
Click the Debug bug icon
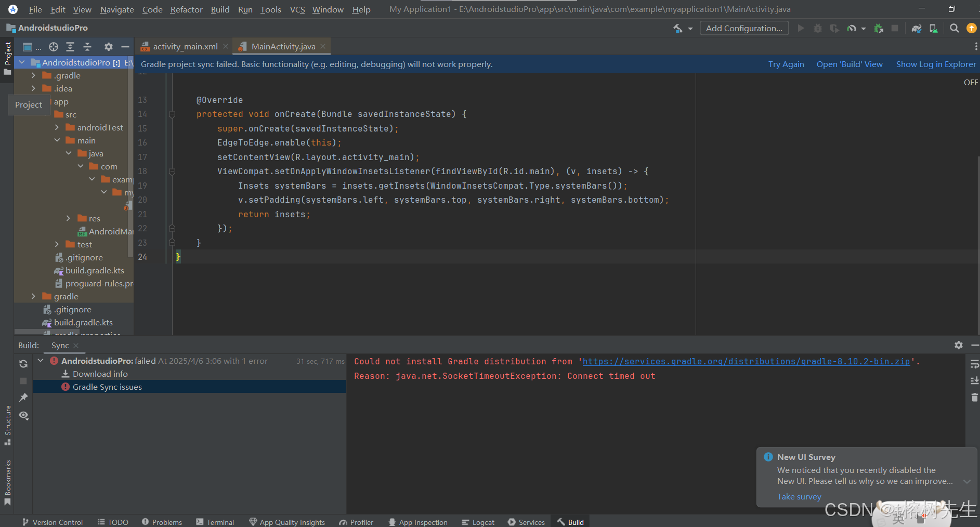coord(818,29)
